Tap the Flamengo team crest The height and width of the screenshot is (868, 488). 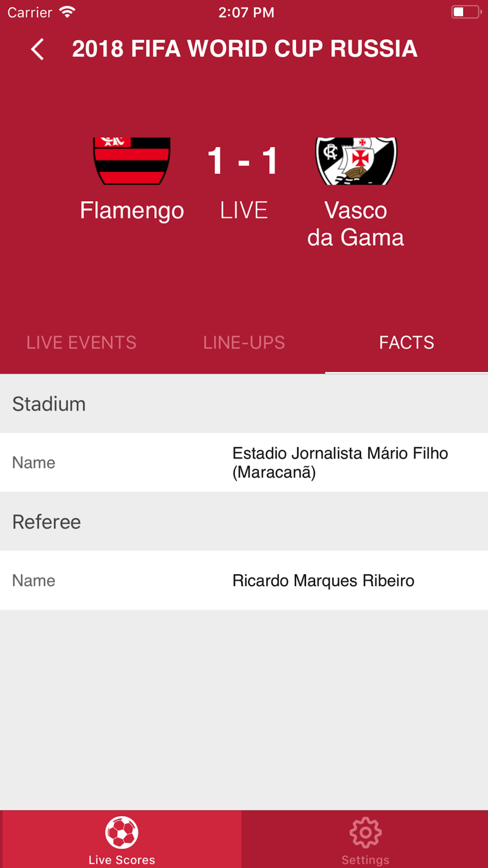(132, 161)
